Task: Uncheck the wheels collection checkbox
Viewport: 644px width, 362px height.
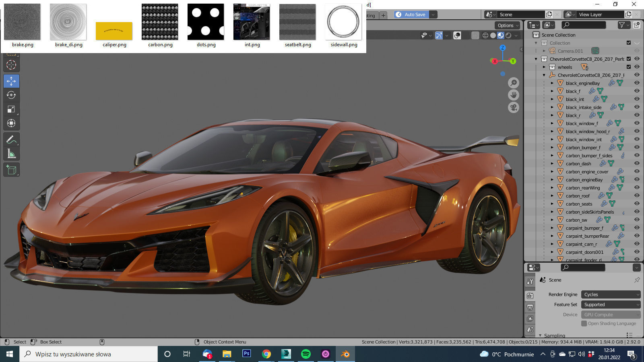Action: pos(629,67)
